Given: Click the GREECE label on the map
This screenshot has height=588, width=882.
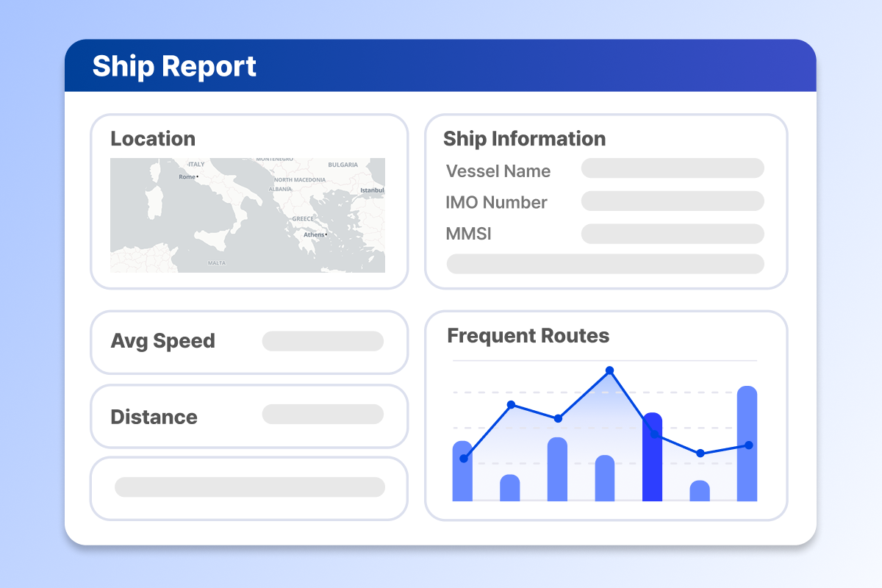Looking at the screenshot, I should (303, 218).
